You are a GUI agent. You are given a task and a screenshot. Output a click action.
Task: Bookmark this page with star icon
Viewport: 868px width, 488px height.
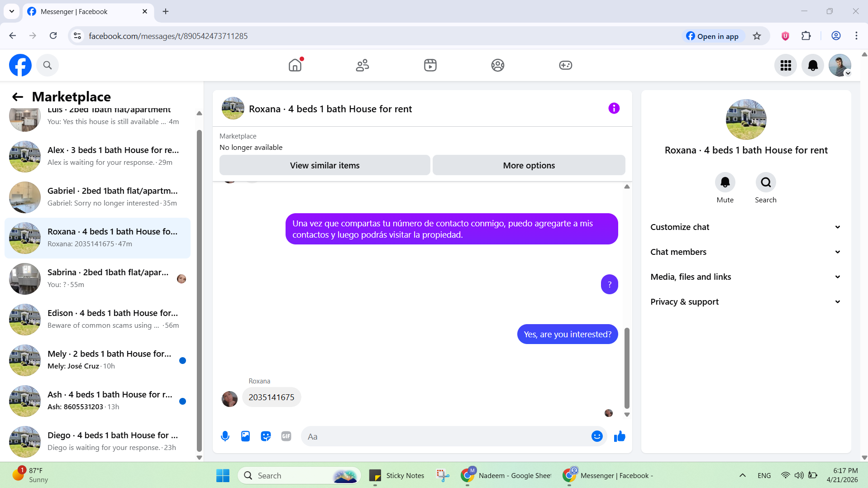(x=757, y=36)
